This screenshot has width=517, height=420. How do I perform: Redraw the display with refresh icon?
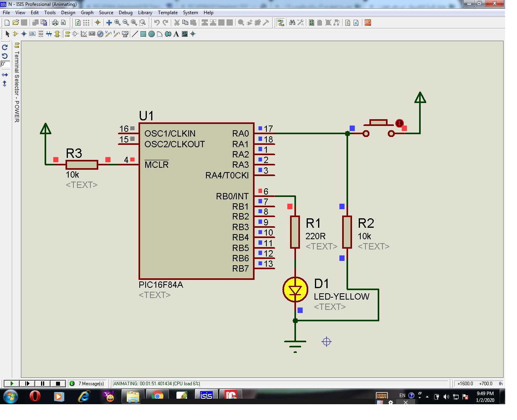pyautogui.click(x=78, y=22)
